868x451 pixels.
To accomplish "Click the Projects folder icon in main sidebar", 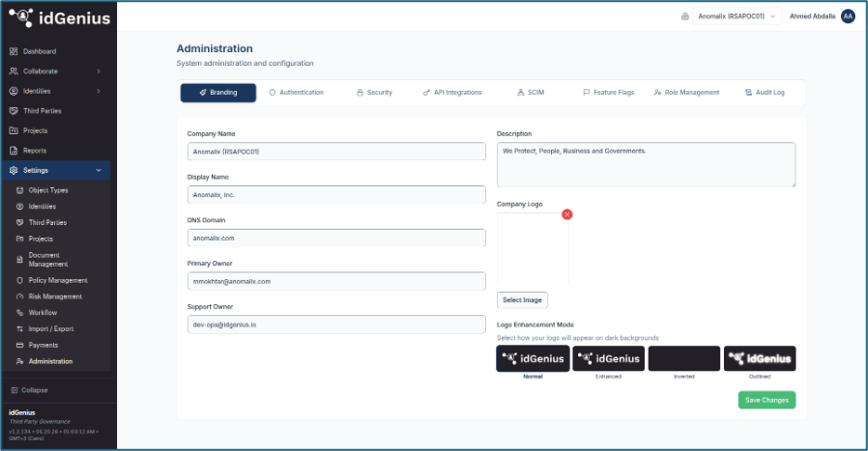I will click(x=14, y=131).
